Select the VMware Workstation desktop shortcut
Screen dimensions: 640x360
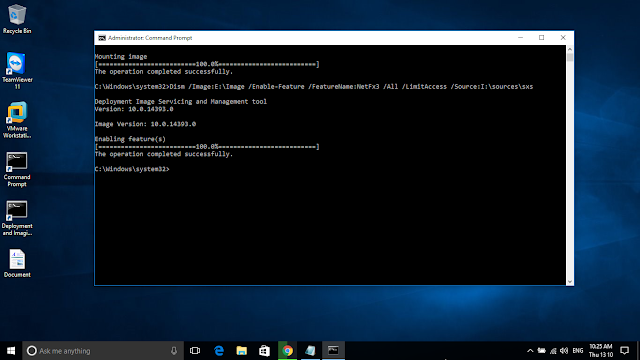pos(17,120)
